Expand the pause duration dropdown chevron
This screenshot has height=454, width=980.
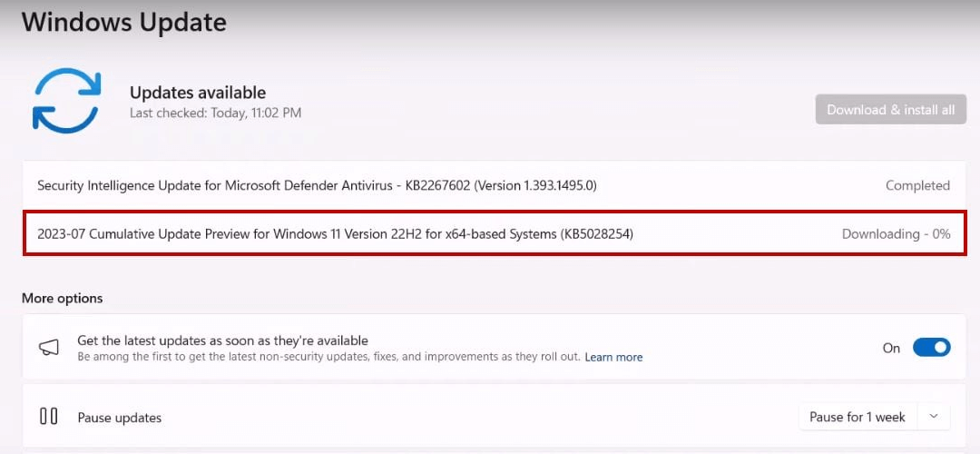(934, 417)
